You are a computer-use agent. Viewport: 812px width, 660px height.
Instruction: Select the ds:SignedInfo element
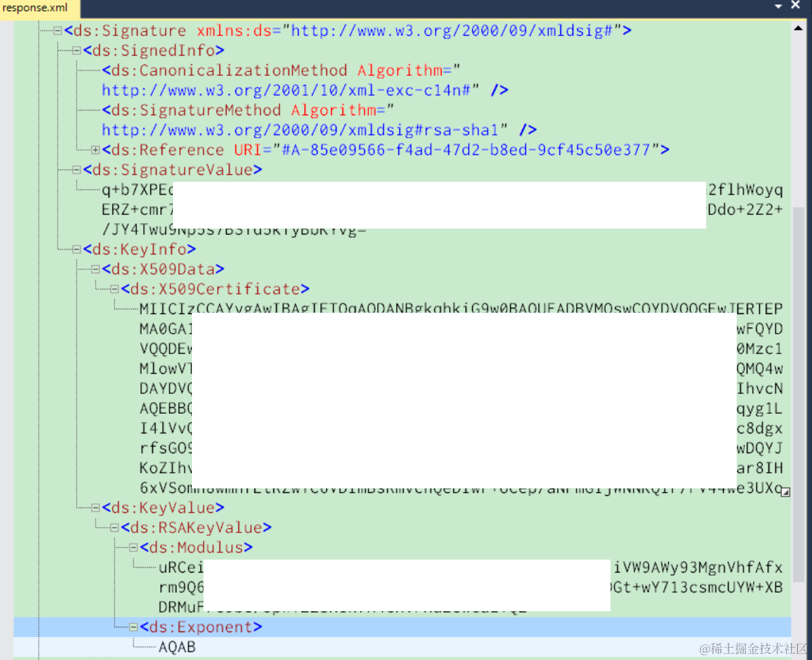[x=154, y=51]
